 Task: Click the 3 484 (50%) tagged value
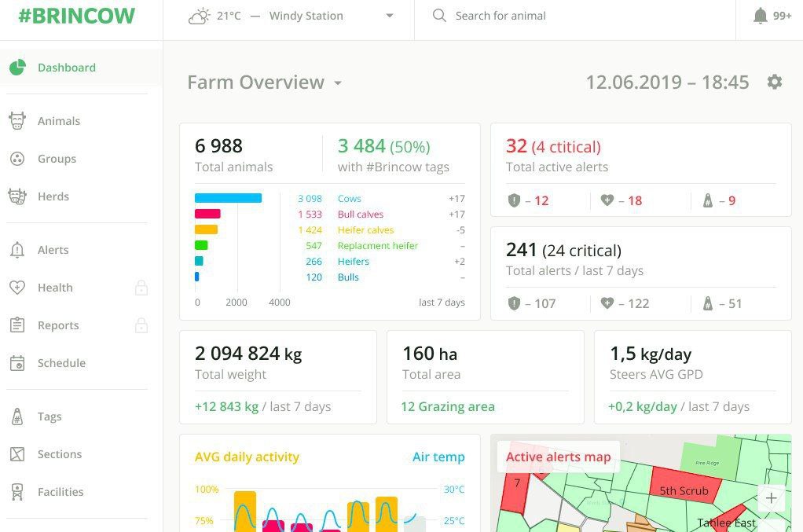tap(383, 146)
